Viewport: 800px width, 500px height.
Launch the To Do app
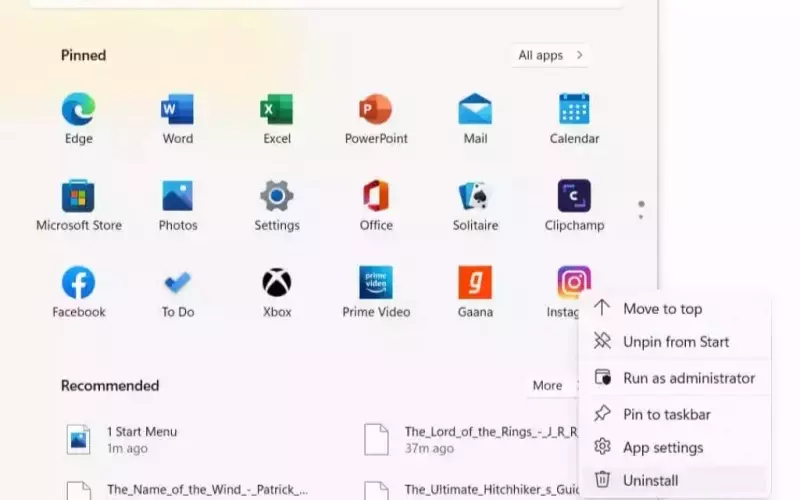tap(178, 292)
